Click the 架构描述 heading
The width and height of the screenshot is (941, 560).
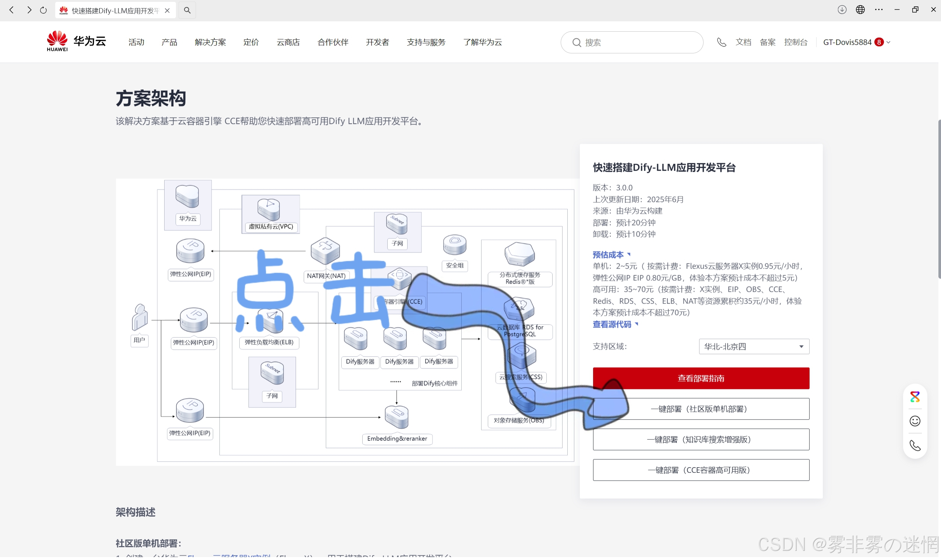135,512
